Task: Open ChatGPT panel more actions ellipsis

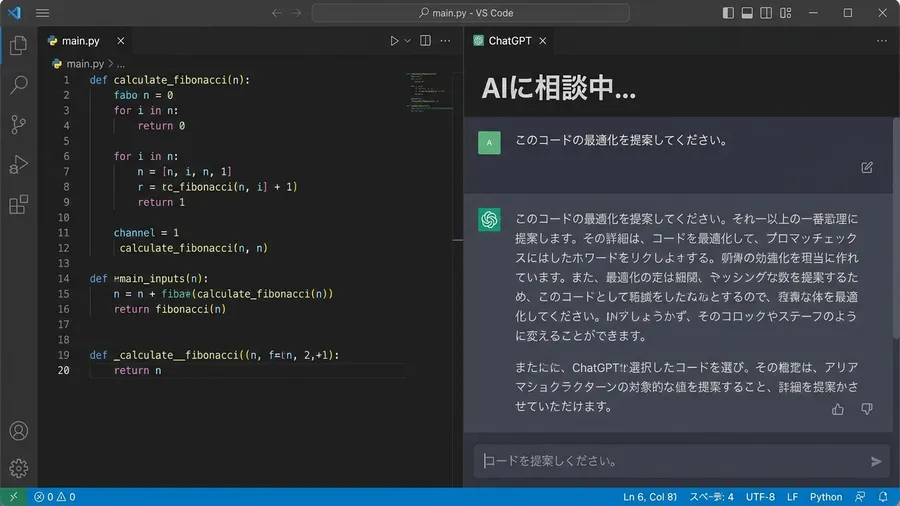Action: [882, 41]
